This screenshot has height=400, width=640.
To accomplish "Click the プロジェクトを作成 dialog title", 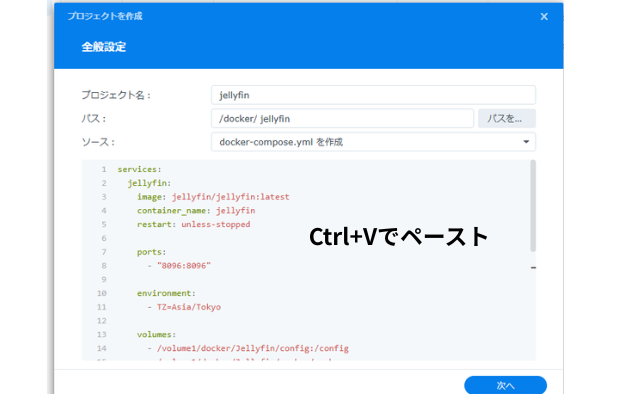I will [x=105, y=16].
